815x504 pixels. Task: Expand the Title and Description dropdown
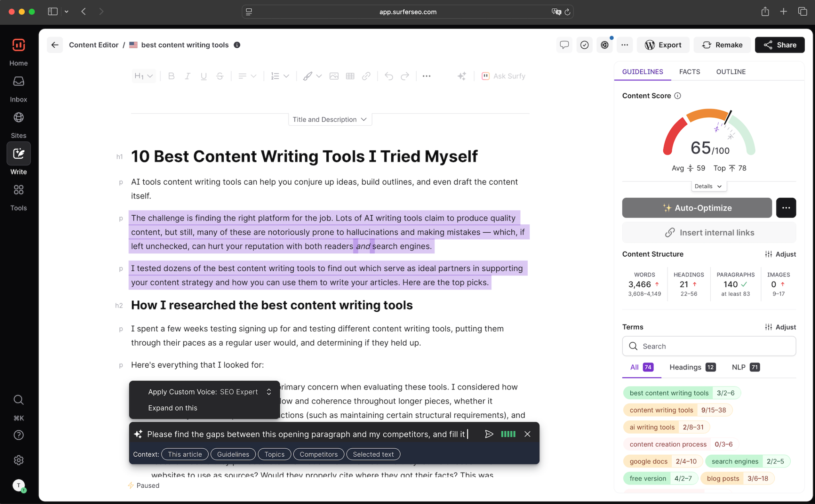pyautogui.click(x=330, y=119)
